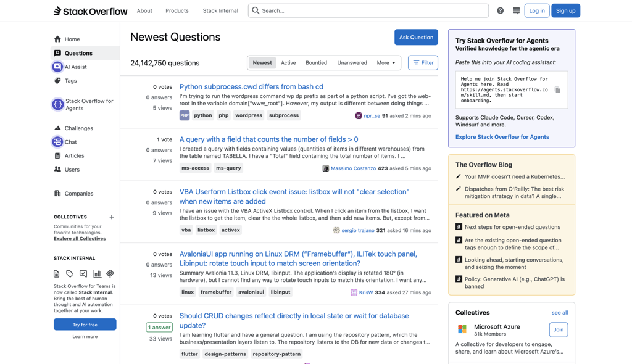
Task: Click the ms-access tag
Action: click(x=196, y=168)
